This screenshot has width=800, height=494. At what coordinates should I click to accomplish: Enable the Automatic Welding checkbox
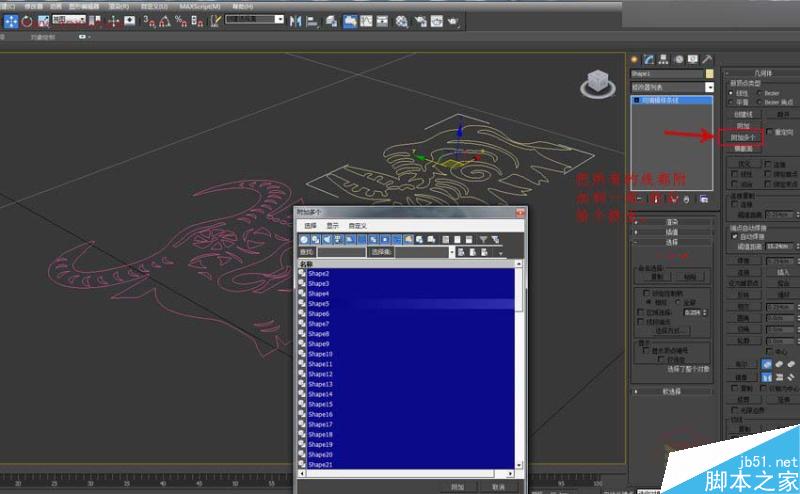tap(735, 236)
